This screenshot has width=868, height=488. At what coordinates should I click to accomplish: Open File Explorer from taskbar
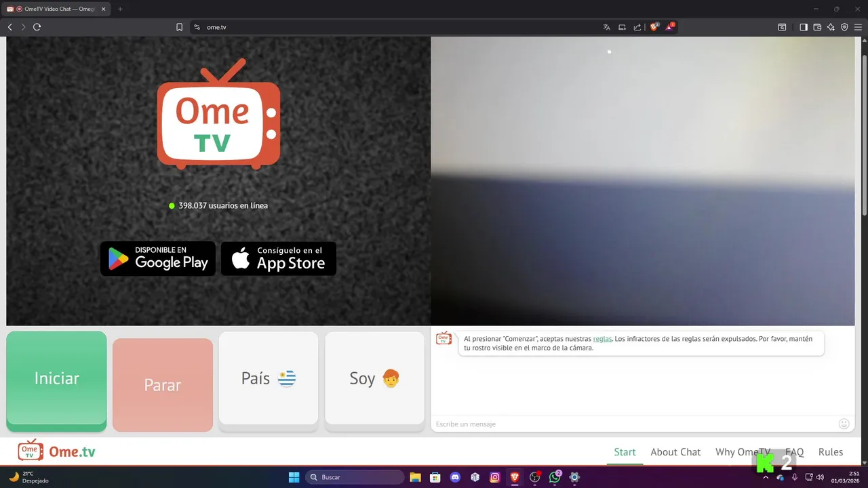pyautogui.click(x=416, y=477)
